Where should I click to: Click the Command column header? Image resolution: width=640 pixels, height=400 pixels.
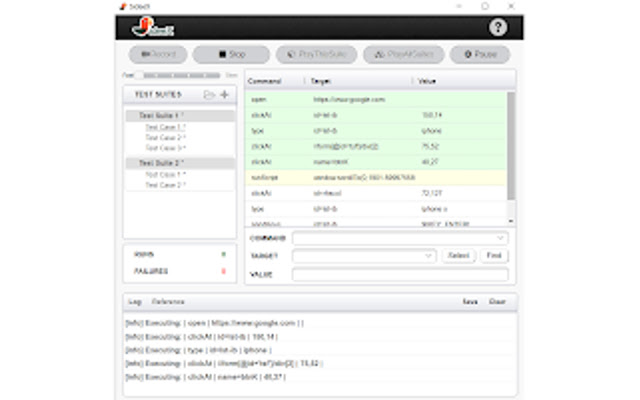click(264, 81)
